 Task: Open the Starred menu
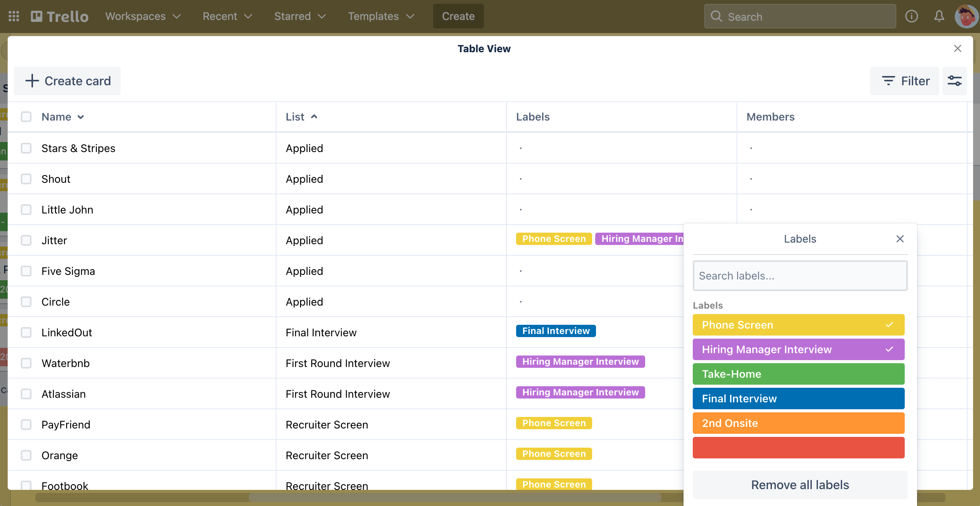[300, 16]
